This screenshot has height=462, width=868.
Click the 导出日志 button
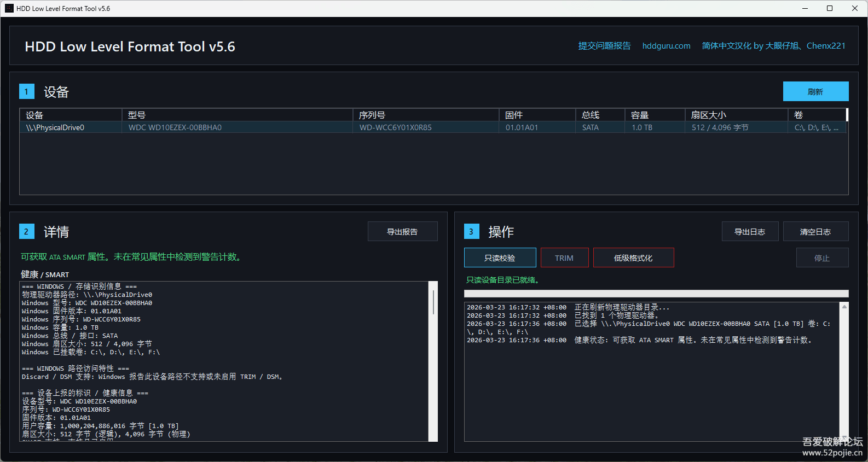pos(749,231)
